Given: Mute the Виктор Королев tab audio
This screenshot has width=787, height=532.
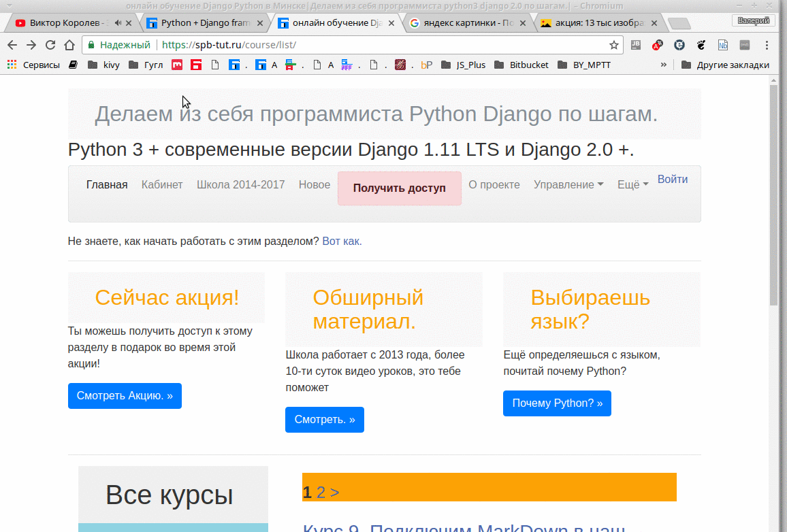Looking at the screenshot, I should [118, 23].
